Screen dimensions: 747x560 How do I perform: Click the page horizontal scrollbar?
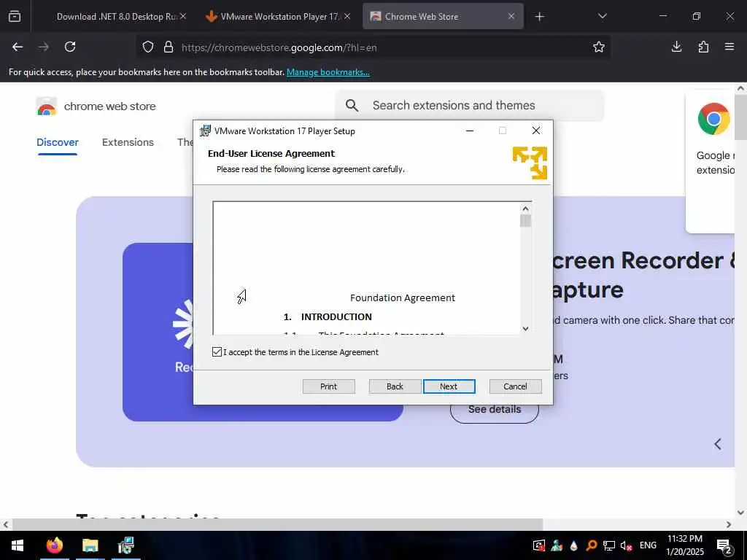click(x=277, y=524)
